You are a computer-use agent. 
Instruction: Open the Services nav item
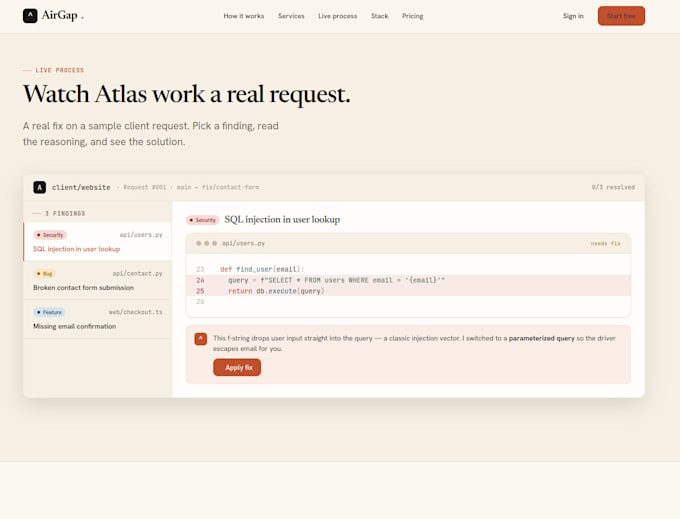click(x=291, y=16)
